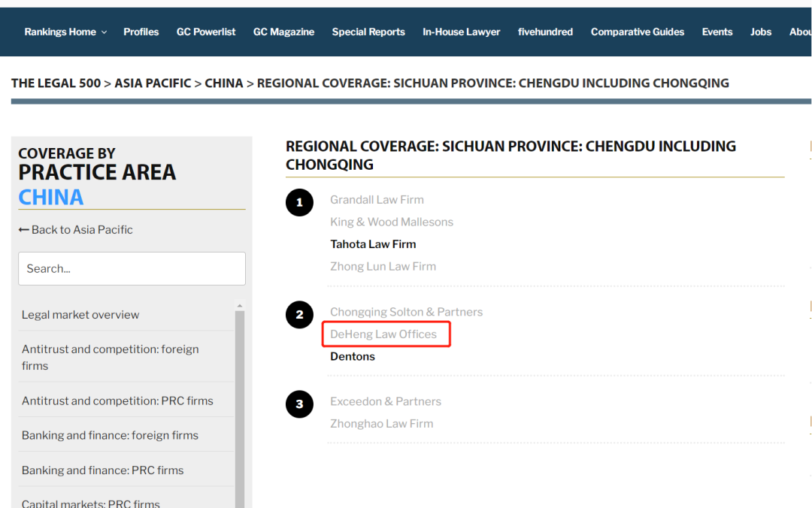Open Chongqing Solton & Partners listing

coord(407,313)
